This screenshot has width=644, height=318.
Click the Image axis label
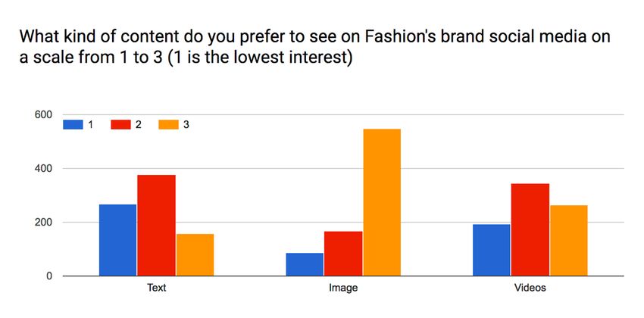click(x=343, y=288)
